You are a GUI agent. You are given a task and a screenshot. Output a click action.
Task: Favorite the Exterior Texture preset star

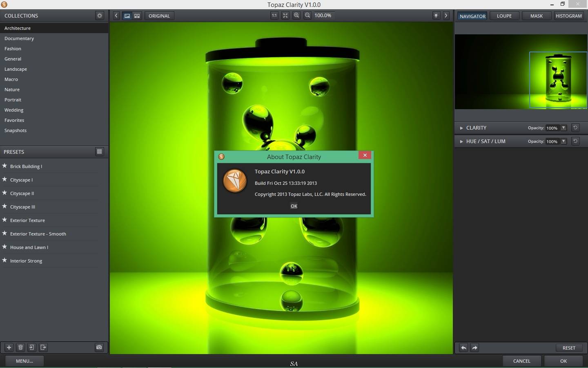pyautogui.click(x=4, y=220)
